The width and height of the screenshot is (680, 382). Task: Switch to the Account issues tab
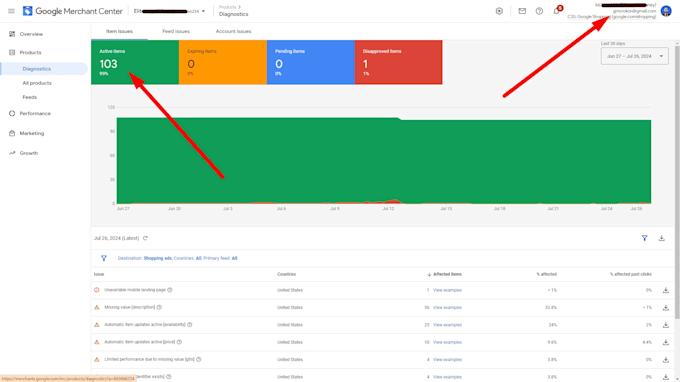(x=233, y=31)
